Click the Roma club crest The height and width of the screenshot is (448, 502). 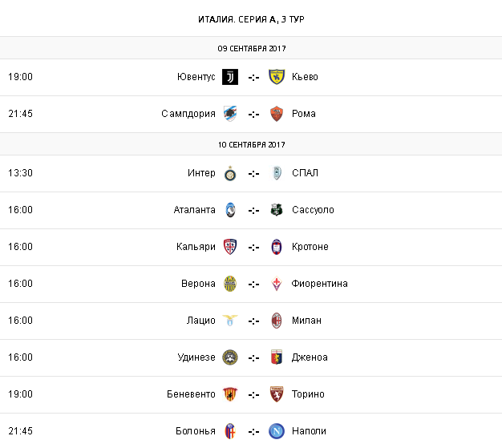[x=277, y=114]
